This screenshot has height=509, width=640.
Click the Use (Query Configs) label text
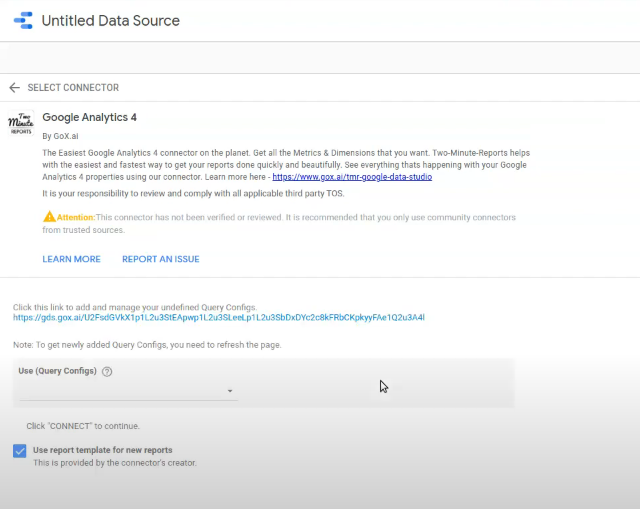[x=58, y=371]
